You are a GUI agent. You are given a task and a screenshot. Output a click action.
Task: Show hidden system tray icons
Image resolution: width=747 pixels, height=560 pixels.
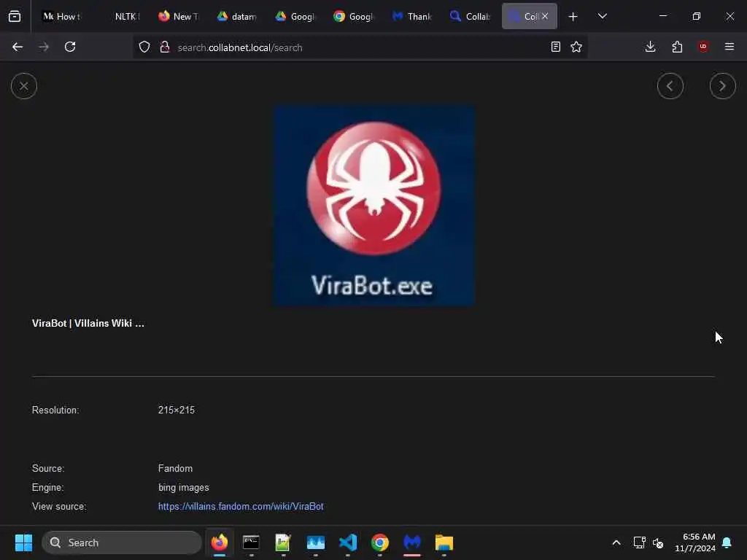[616, 542]
